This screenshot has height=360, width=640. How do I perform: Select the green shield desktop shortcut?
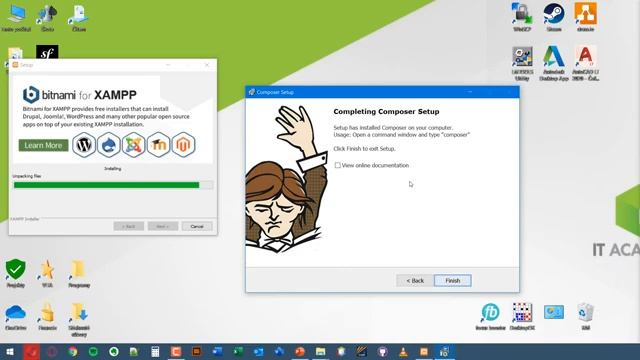(x=16, y=273)
